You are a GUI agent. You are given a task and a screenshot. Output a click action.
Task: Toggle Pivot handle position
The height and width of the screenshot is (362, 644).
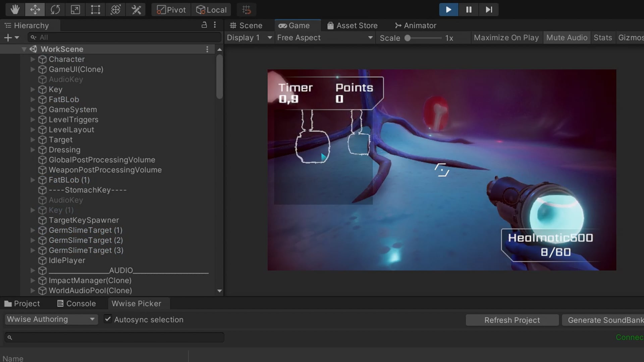click(x=171, y=10)
